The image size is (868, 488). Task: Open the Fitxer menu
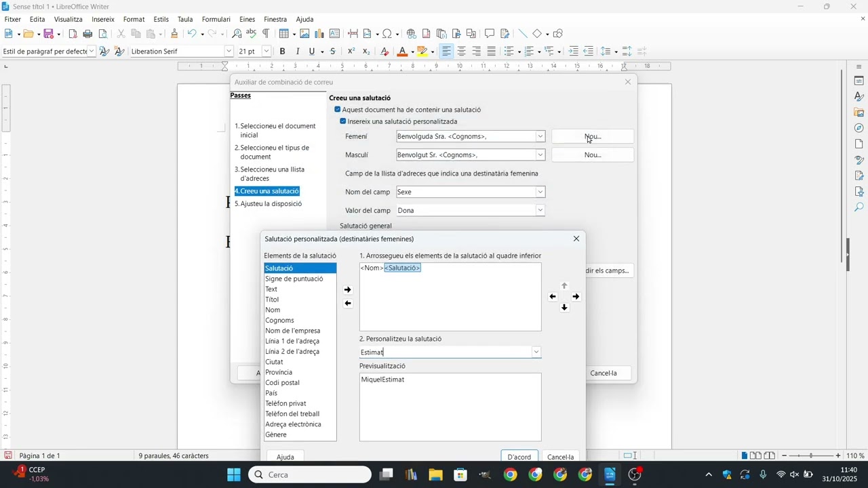12,20
